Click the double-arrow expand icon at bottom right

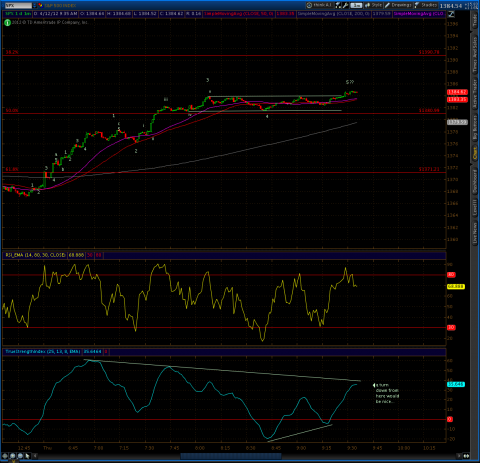point(466,456)
